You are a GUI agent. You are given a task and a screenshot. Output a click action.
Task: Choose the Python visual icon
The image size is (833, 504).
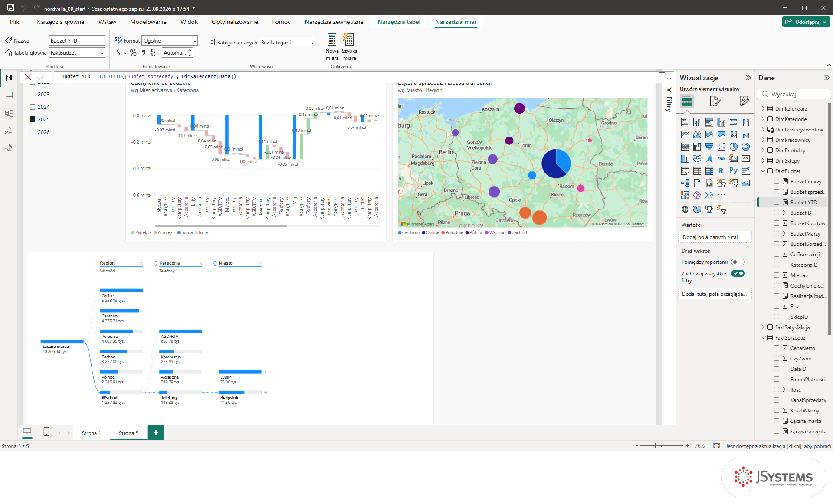[x=734, y=171]
